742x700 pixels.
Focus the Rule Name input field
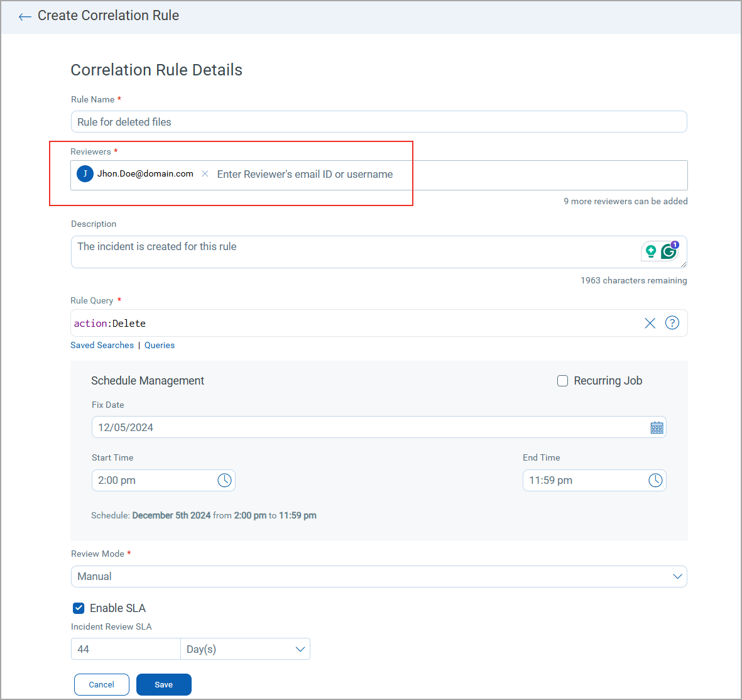pyautogui.click(x=379, y=122)
